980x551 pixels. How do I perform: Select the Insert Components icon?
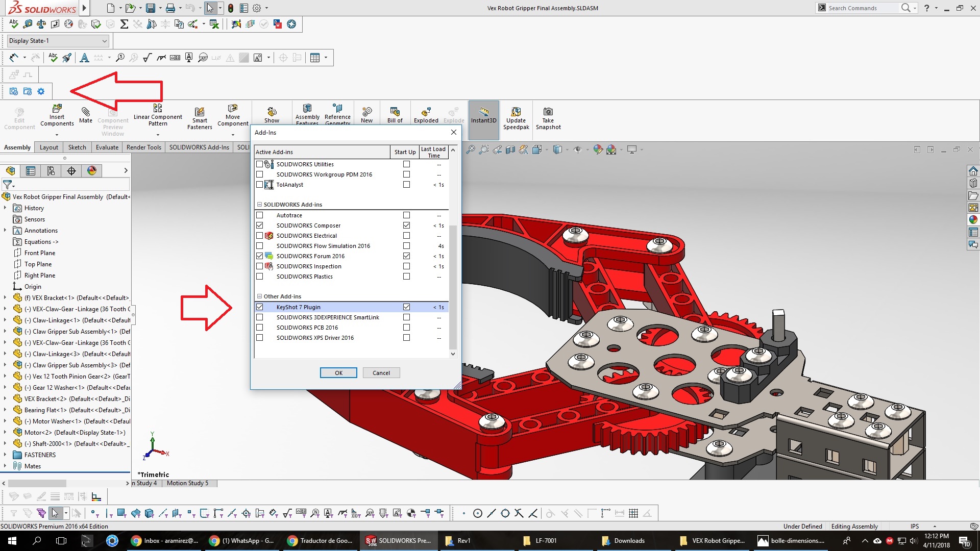[x=57, y=109]
